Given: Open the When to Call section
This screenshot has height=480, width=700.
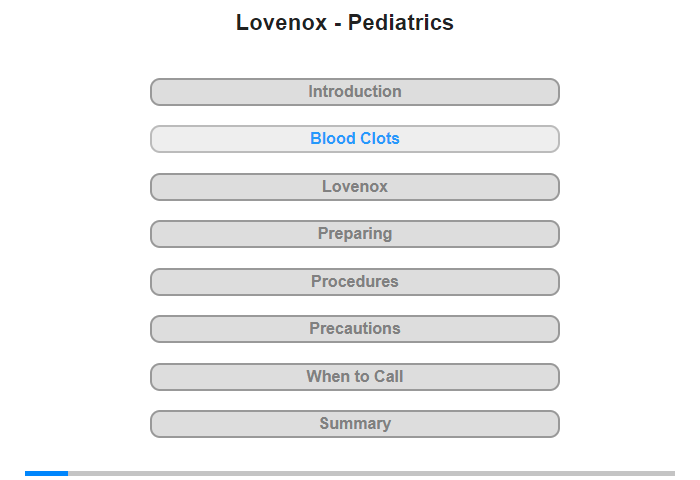Looking at the screenshot, I should pyautogui.click(x=355, y=377).
